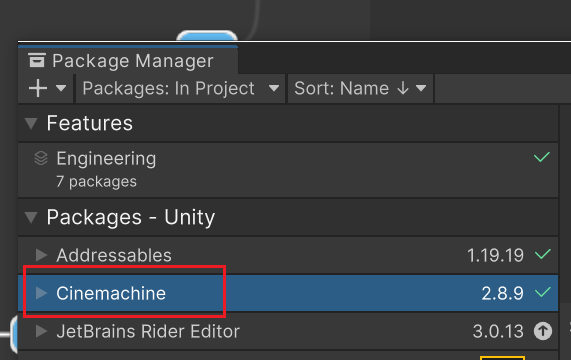Viewport: 571px width, 360px height.
Task: Click the Rider update available arrow icon
Action: [x=543, y=331]
